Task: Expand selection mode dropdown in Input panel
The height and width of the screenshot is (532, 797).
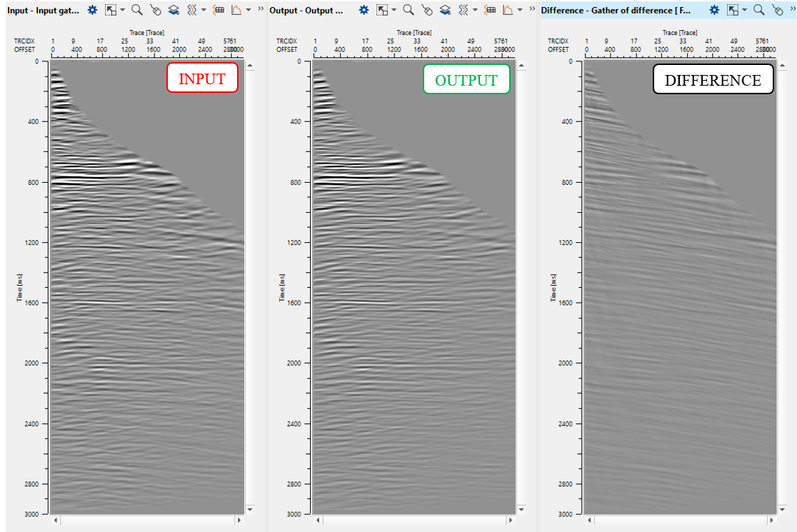Action: (122, 11)
